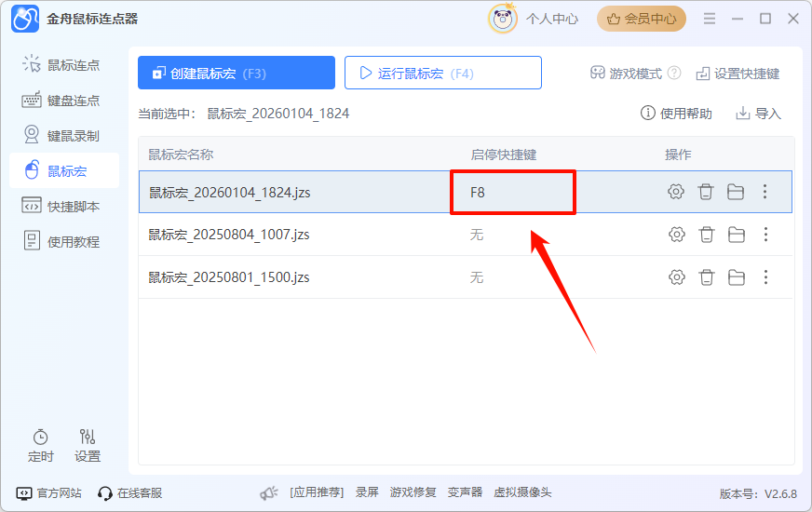Open the 虚拟摄像头 recommended app
The width and height of the screenshot is (812, 512).
522,492
